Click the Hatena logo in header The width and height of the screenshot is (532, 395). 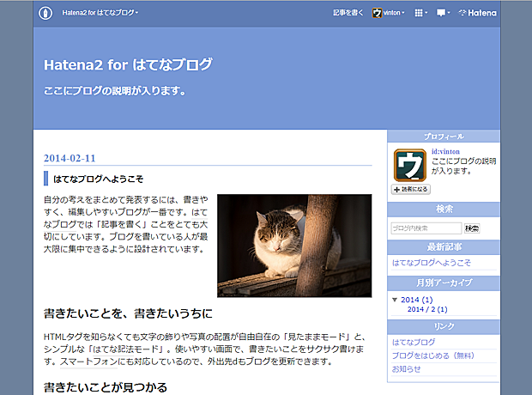pyautogui.click(x=477, y=13)
